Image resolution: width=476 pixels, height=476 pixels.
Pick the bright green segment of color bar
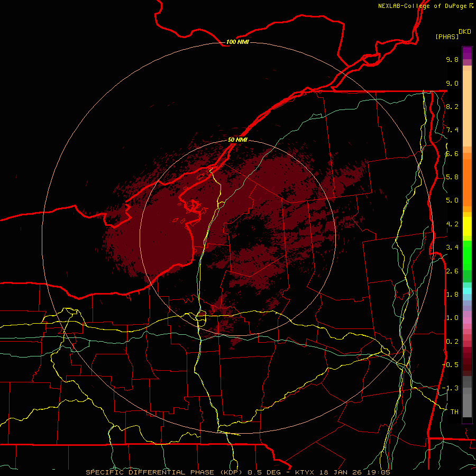pos(467,255)
